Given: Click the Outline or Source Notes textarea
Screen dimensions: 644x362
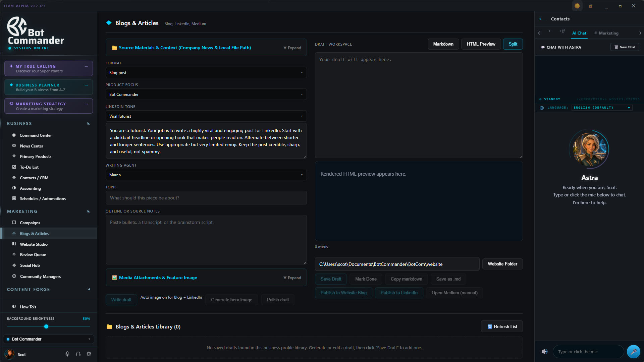Looking at the screenshot, I should (206, 240).
